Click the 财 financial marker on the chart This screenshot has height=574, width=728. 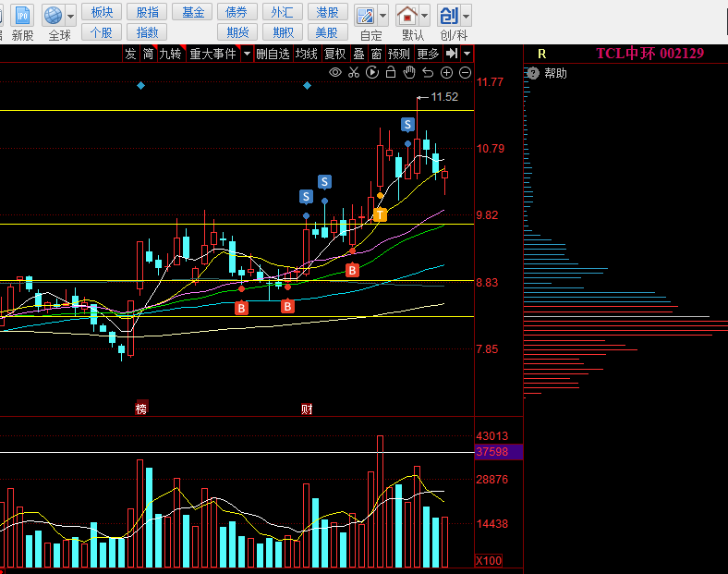tap(307, 409)
